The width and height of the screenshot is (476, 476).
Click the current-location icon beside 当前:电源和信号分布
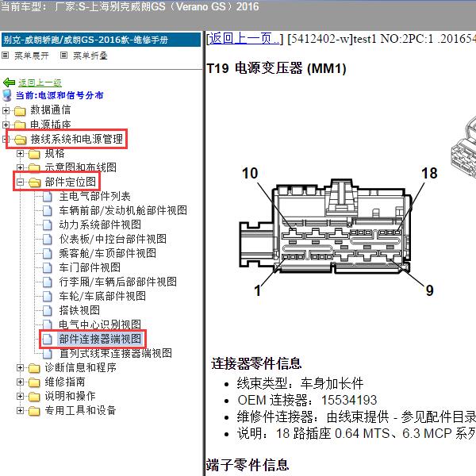point(7,95)
